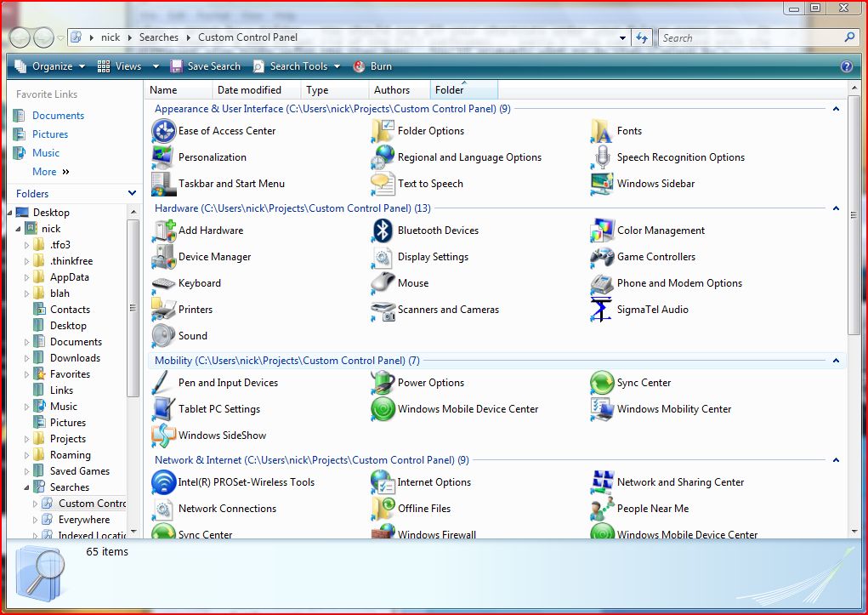Viewport: 868px width, 615px height.
Task: Show More favorite links
Action: point(50,172)
